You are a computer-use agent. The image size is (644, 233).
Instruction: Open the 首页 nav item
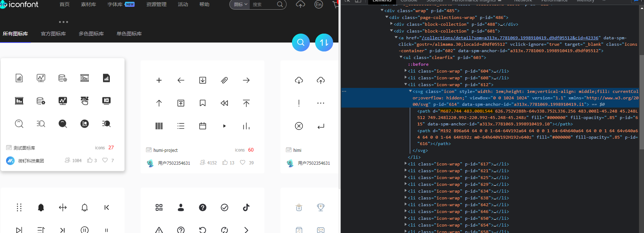point(64,4)
